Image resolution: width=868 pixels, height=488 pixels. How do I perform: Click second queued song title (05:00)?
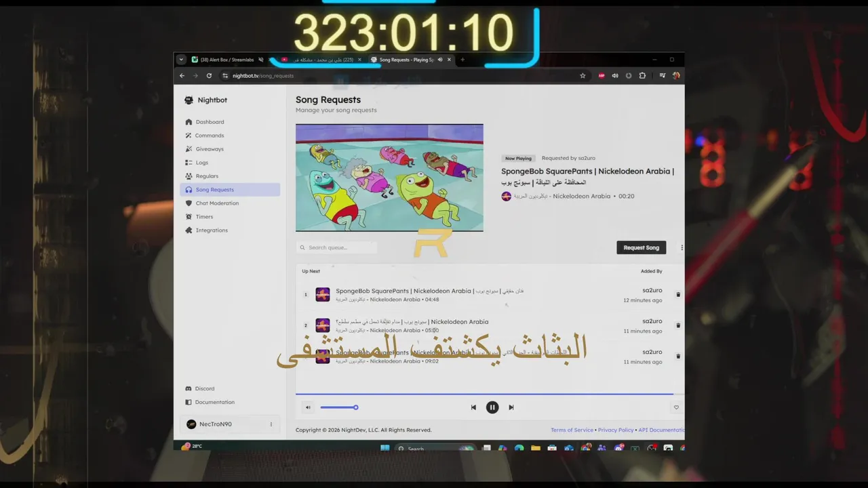coord(412,322)
